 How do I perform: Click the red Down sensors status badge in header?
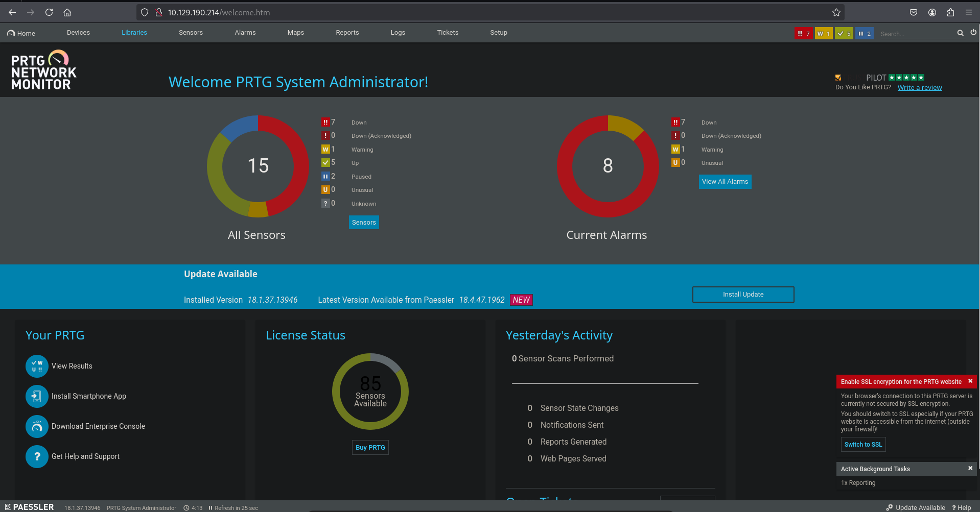803,34
